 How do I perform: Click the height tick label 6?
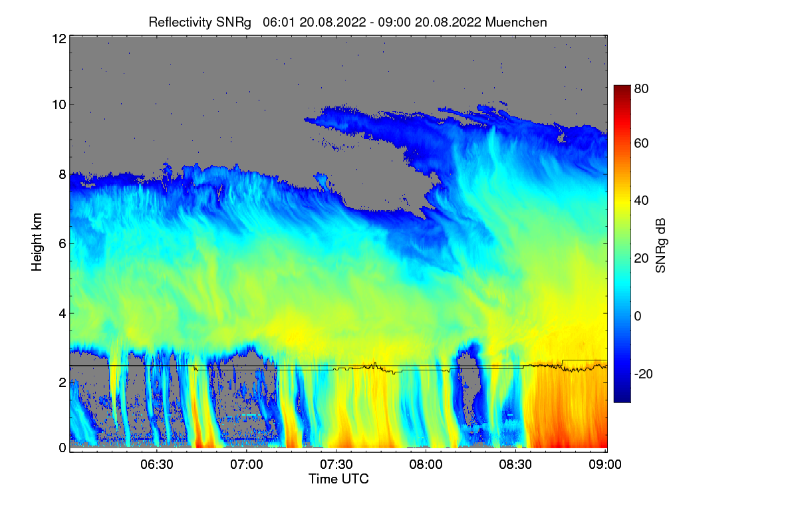(62, 243)
